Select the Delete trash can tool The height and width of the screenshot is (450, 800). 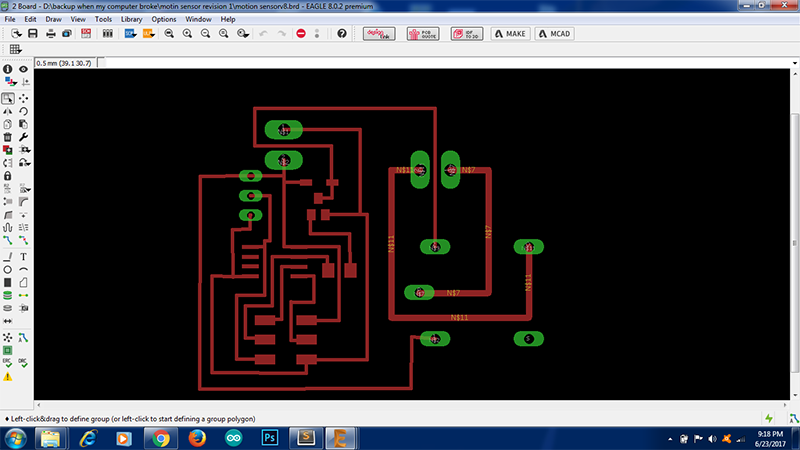point(8,137)
